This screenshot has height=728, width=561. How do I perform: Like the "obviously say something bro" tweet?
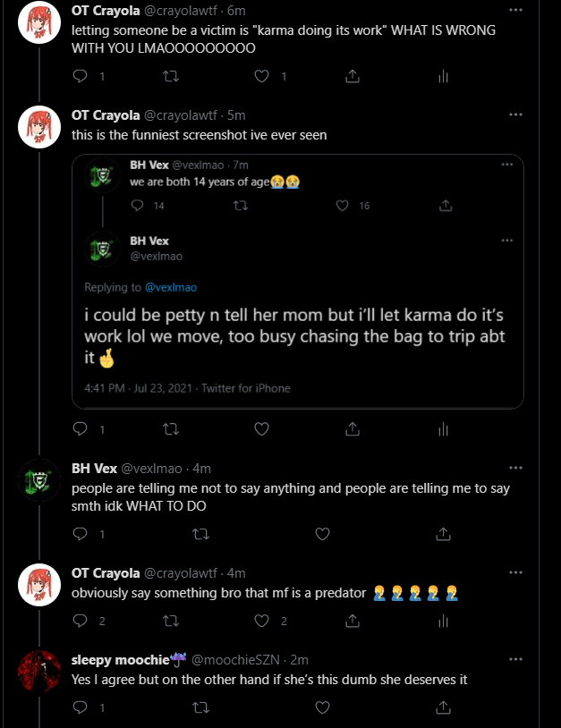(262, 621)
